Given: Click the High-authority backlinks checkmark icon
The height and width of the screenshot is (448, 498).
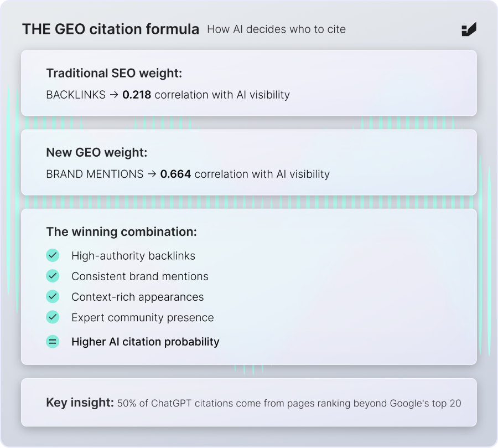Looking at the screenshot, I should pos(53,255).
